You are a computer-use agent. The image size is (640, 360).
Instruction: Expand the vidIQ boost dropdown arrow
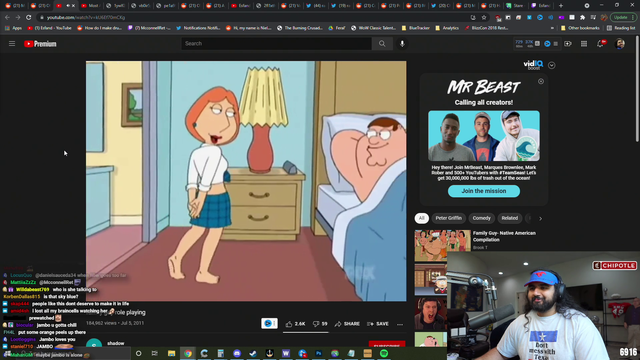(551, 65)
